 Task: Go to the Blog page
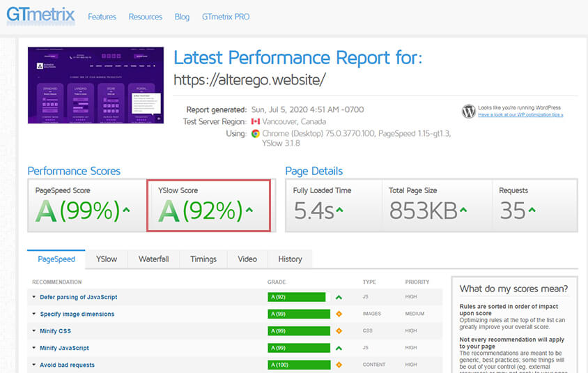click(182, 17)
